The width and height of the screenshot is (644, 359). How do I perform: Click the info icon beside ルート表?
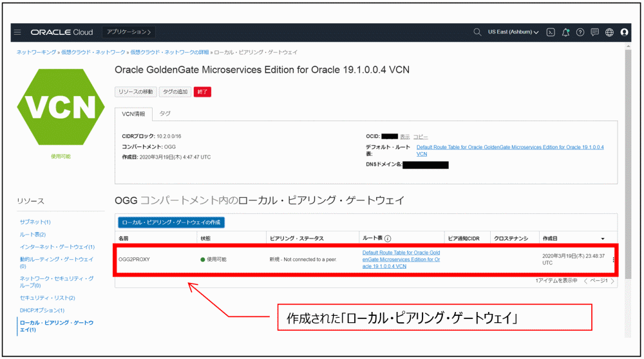[x=388, y=238]
